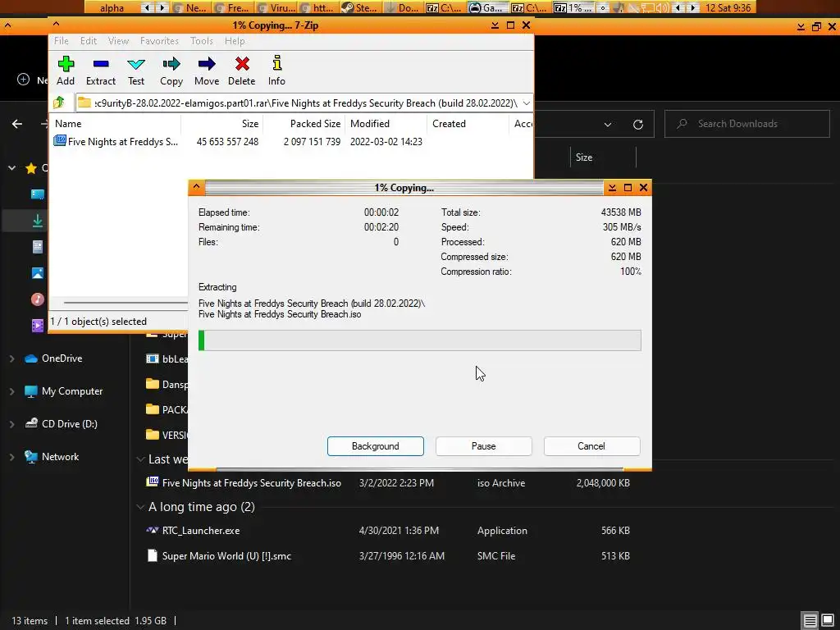Collapse the A long time ago group
The image size is (840, 630).
coord(140,506)
